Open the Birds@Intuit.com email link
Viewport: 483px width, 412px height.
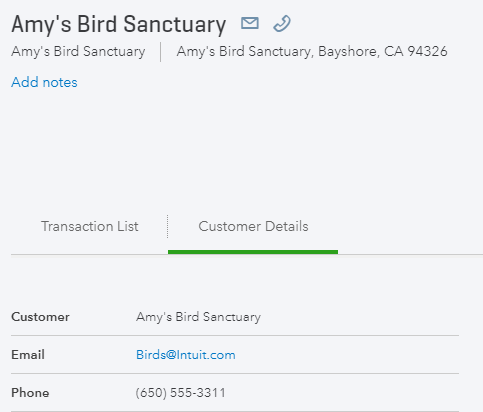pyautogui.click(x=186, y=355)
